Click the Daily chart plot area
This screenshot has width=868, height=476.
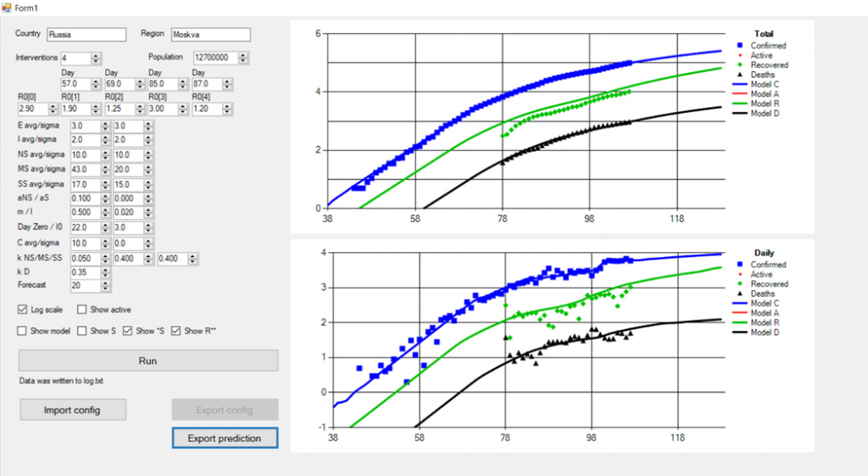(x=529, y=339)
